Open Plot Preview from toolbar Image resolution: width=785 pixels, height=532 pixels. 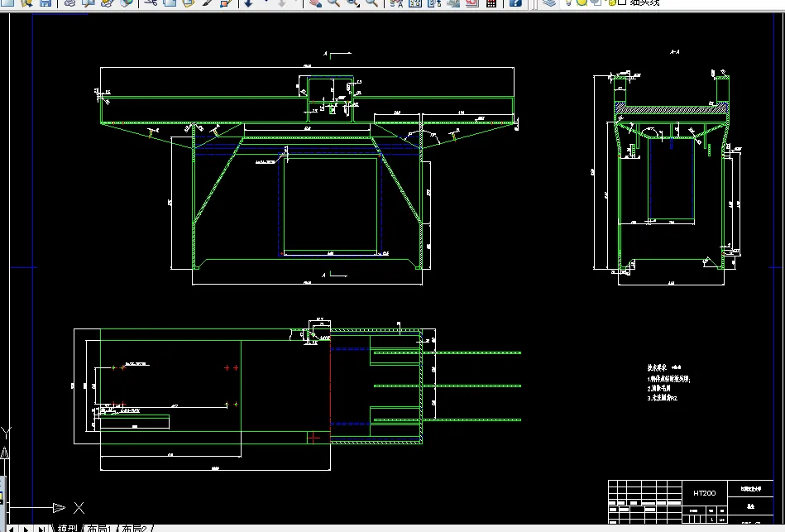89,2
